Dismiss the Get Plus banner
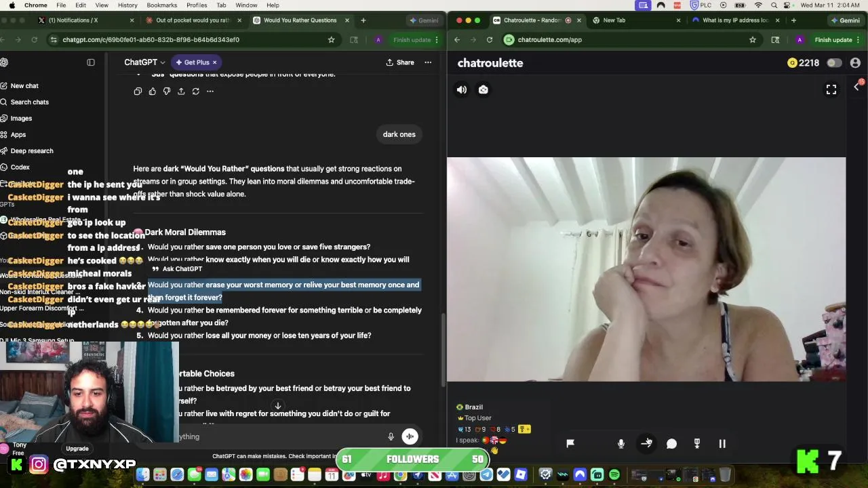 (x=214, y=62)
